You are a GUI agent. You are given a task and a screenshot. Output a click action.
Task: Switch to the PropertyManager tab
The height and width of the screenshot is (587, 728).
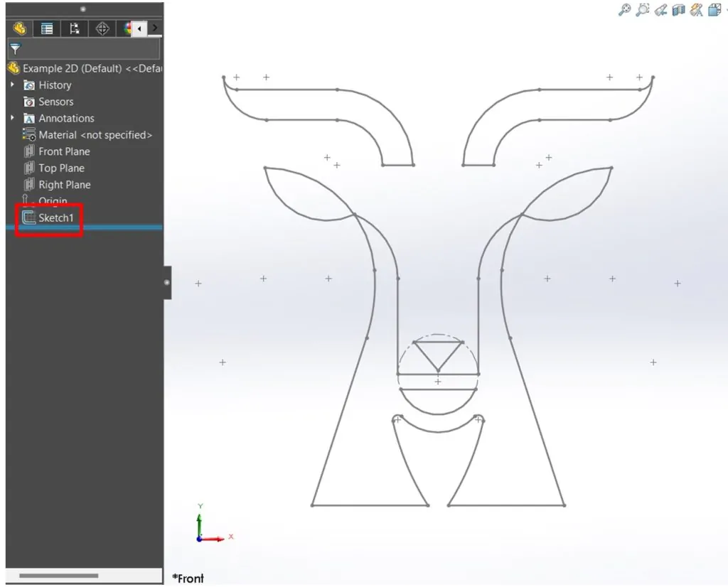click(x=47, y=28)
